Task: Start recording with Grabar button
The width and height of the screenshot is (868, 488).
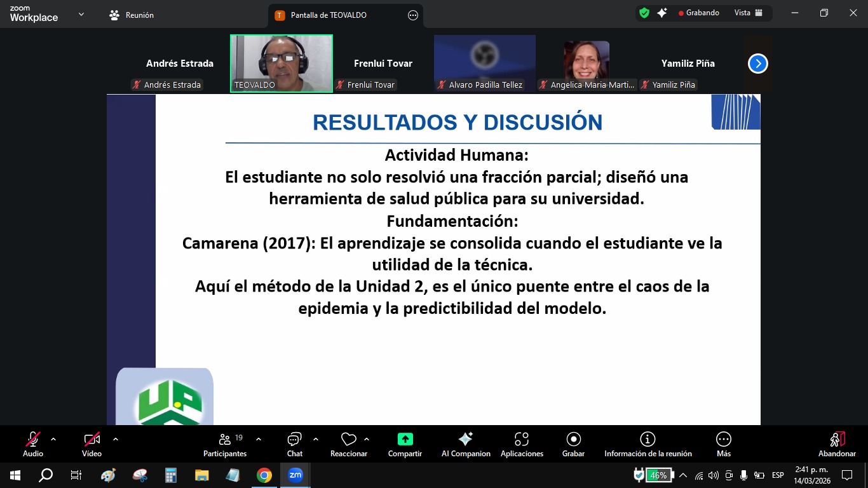Action: coord(573,440)
